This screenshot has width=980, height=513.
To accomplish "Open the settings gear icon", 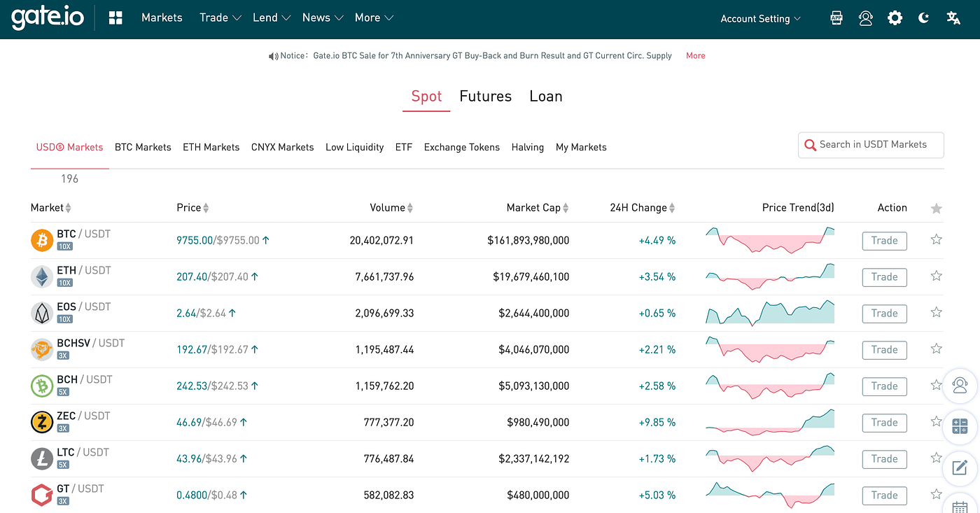I will [x=895, y=18].
